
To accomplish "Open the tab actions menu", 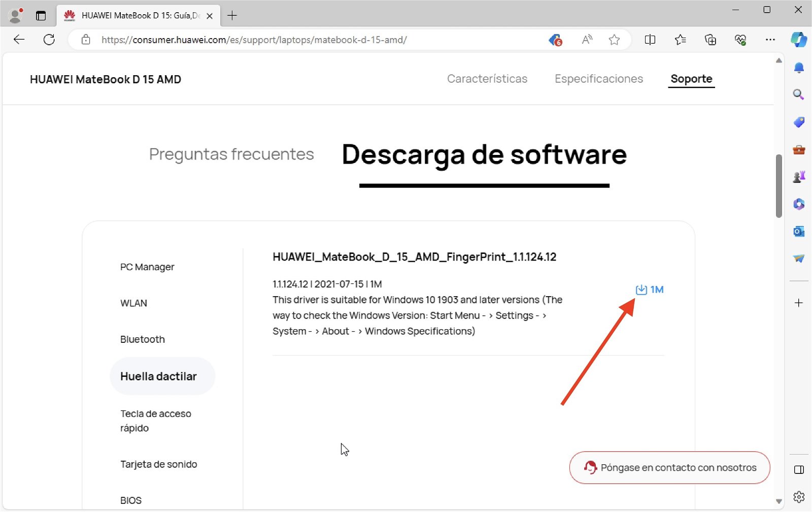I will pyautogui.click(x=41, y=16).
